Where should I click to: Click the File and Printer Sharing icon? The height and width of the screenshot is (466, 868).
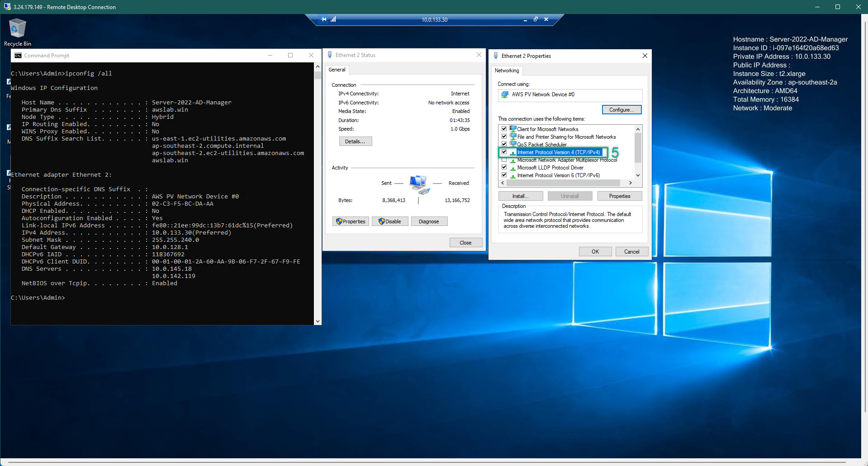513,137
